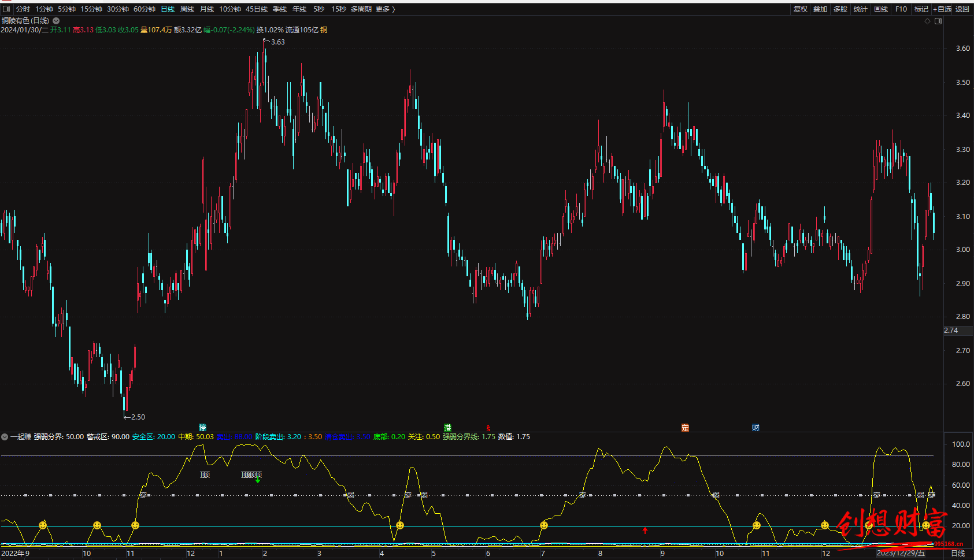Image resolution: width=974 pixels, height=560 pixels.
Task: Click the red S event marker
Action: [x=488, y=428]
